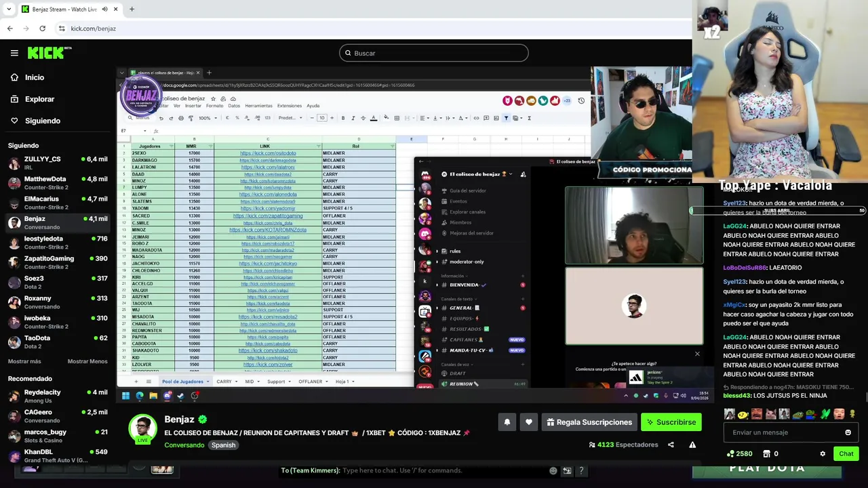Open MatthewDota channel in following list
The image size is (868, 488).
58,183
